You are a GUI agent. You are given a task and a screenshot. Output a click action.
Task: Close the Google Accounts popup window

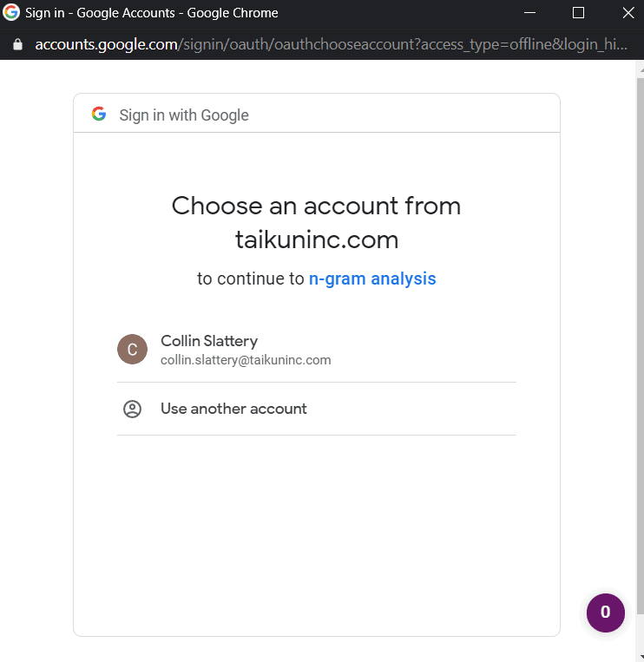[x=628, y=13]
